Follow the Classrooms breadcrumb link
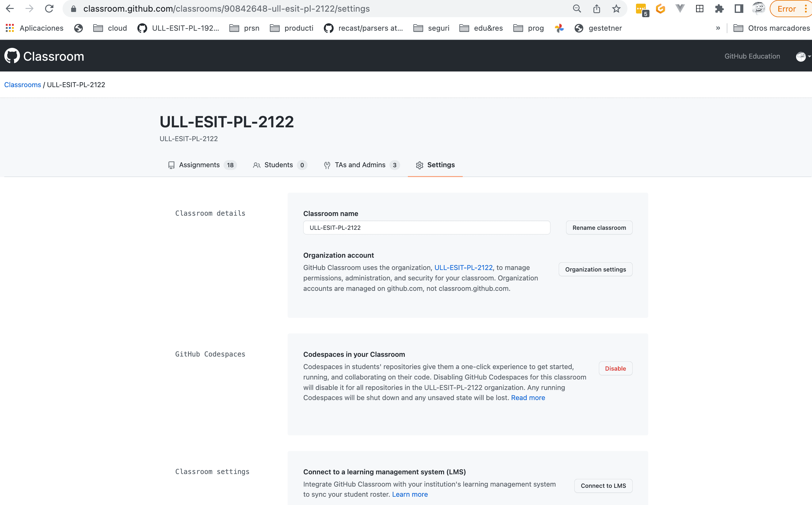This screenshot has width=812, height=505. tap(22, 85)
